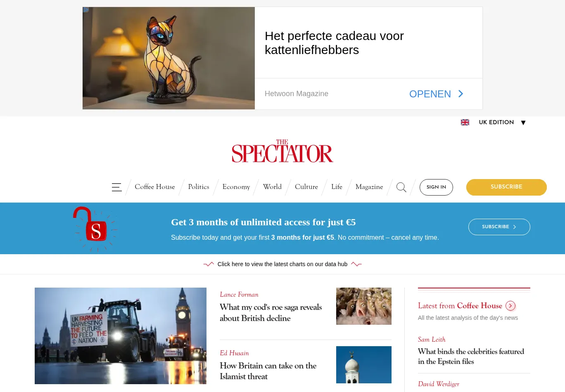Select the Culture navigation item
This screenshot has width=565, height=392.
point(306,187)
